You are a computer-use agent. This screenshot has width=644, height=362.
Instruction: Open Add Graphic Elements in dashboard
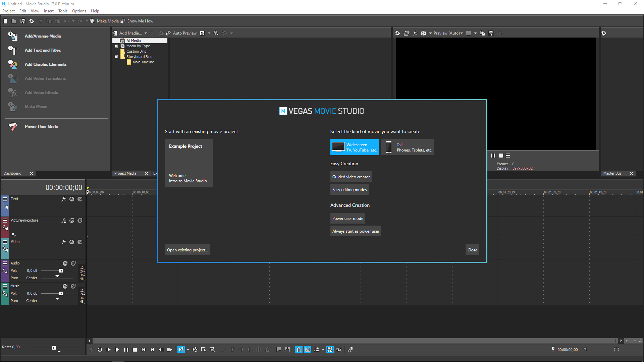coord(46,64)
